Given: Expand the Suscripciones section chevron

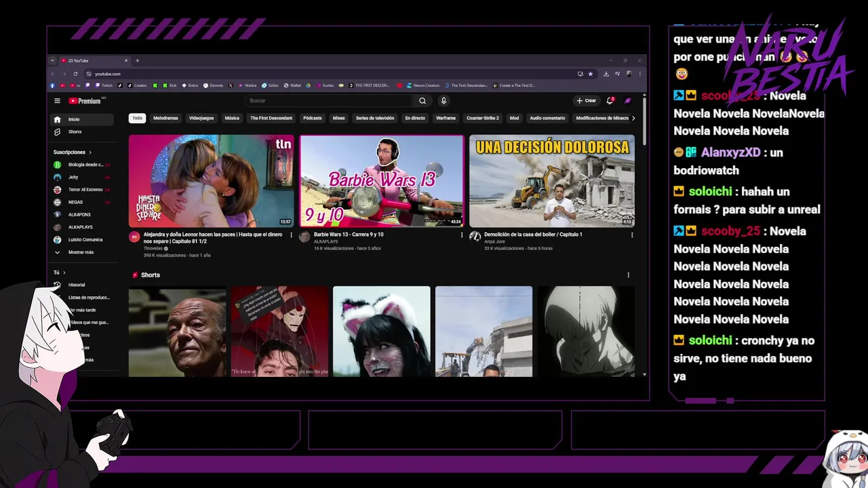Looking at the screenshot, I should click(x=90, y=152).
